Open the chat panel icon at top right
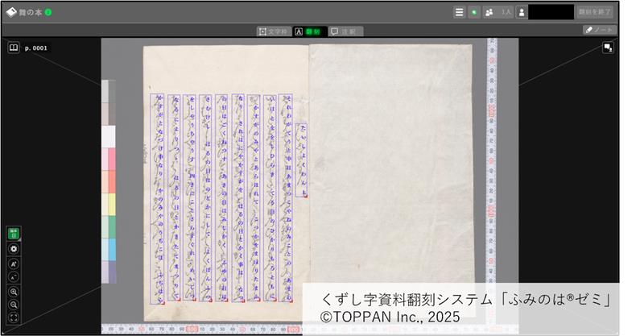This screenshot has width=644, height=336. [608, 48]
